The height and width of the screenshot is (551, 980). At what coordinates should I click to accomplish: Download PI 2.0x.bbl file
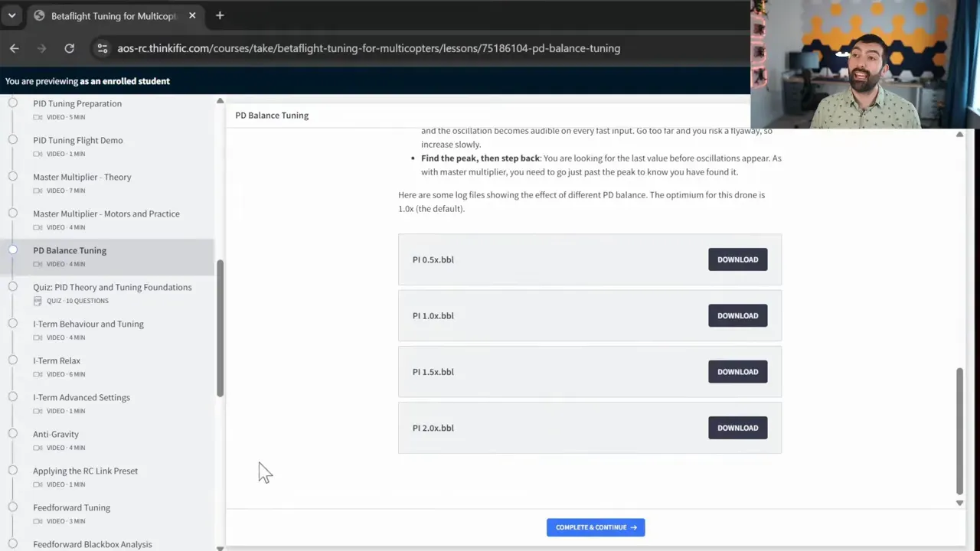[737, 428]
